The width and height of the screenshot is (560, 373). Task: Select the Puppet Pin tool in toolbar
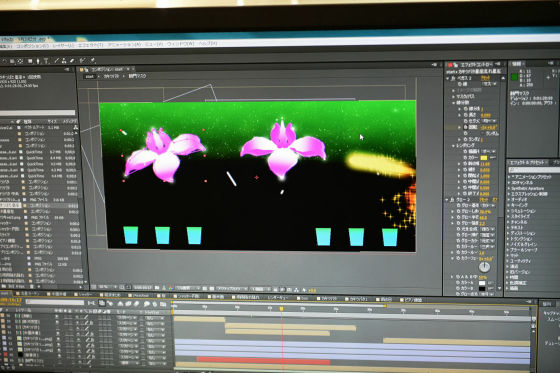92,60
